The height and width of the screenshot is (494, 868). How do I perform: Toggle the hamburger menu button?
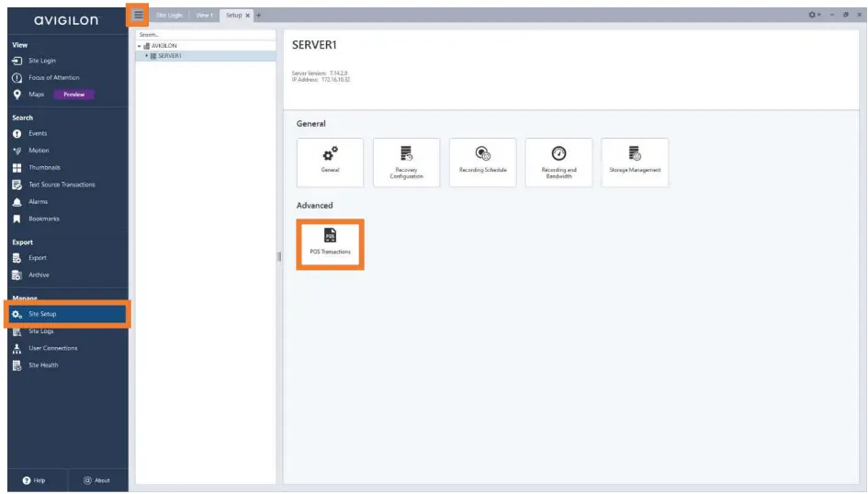(138, 15)
